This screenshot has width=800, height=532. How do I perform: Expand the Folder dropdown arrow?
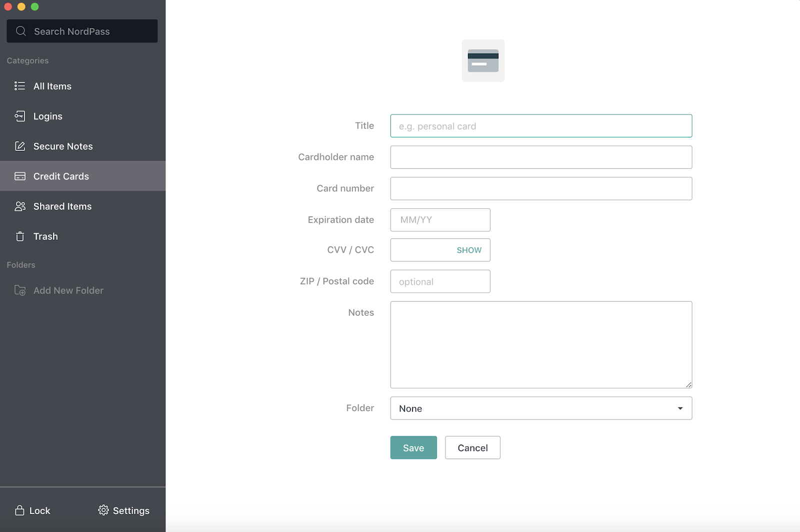point(680,409)
